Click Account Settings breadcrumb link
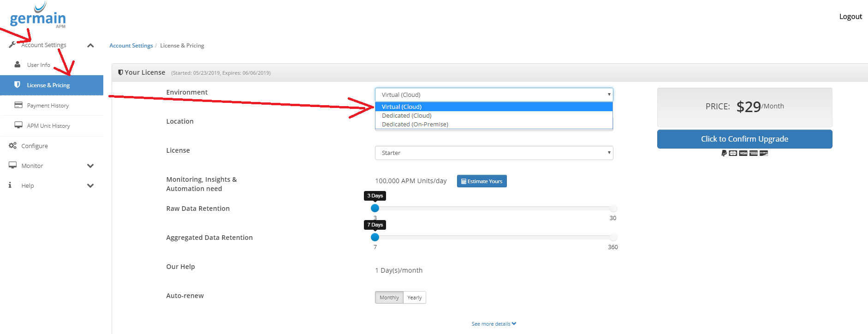 [x=131, y=46]
